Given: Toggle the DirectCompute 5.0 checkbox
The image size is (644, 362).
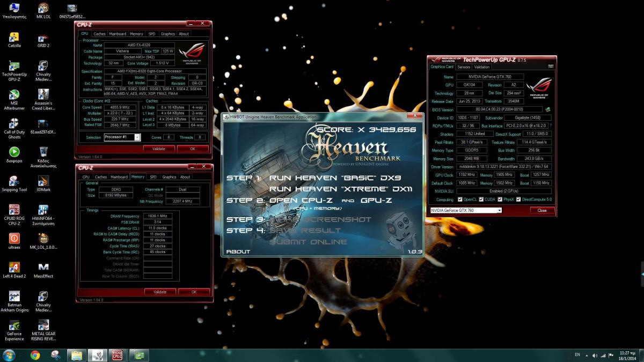Looking at the screenshot, I should pyautogui.click(x=518, y=200).
